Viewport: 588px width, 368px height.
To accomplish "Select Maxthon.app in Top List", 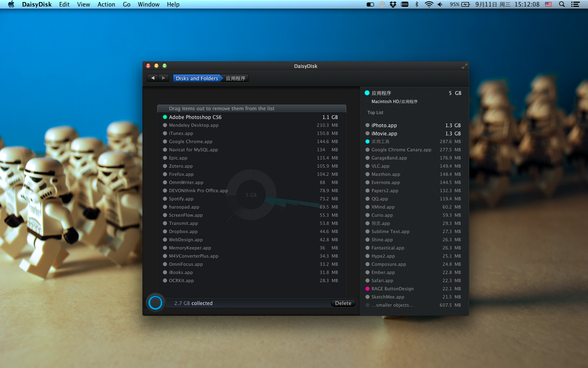I will [x=413, y=174].
